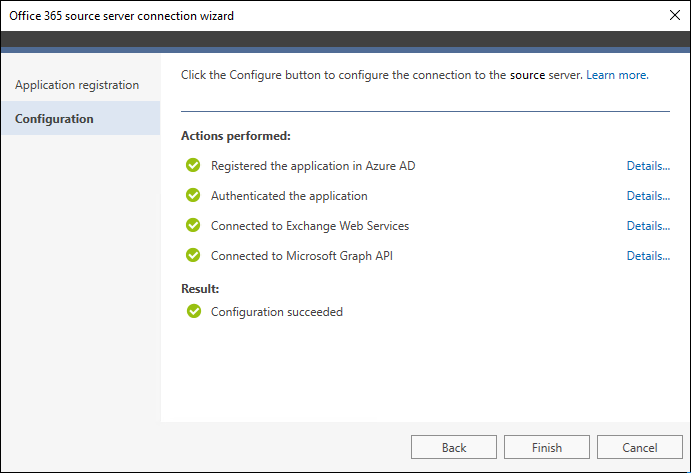
Task: Cancel the connection wizard
Action: [x=640, y=447]
